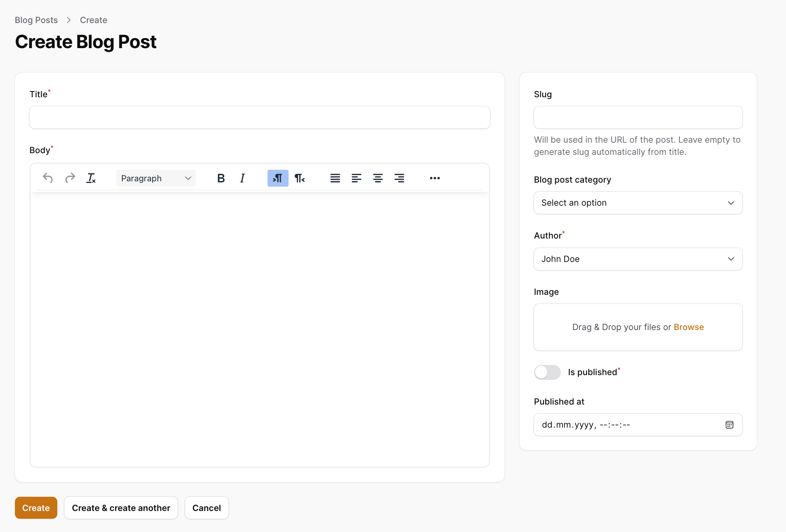Click the Clear formatting icon
Image resolution: width=786 pixels, height=532 pixels.
pos(91,178)
